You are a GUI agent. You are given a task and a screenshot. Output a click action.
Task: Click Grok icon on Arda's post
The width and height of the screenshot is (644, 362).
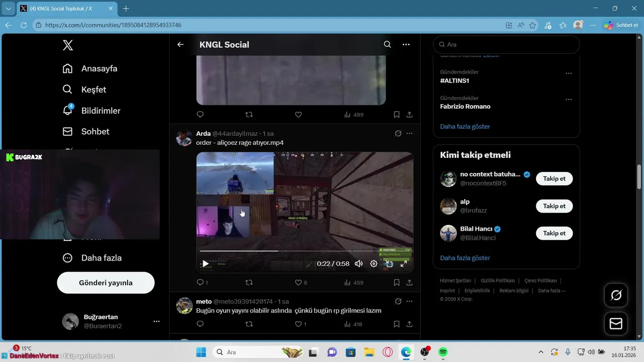398,134
